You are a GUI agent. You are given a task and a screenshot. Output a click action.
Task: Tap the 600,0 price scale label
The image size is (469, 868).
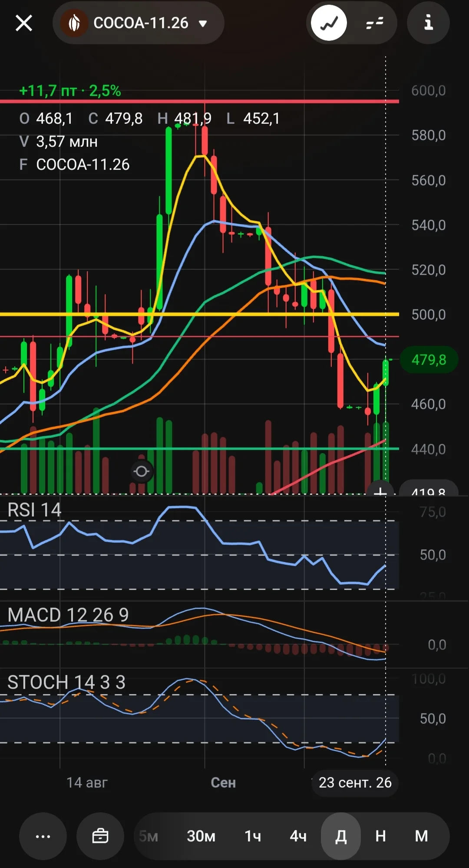tap(429, 90)
